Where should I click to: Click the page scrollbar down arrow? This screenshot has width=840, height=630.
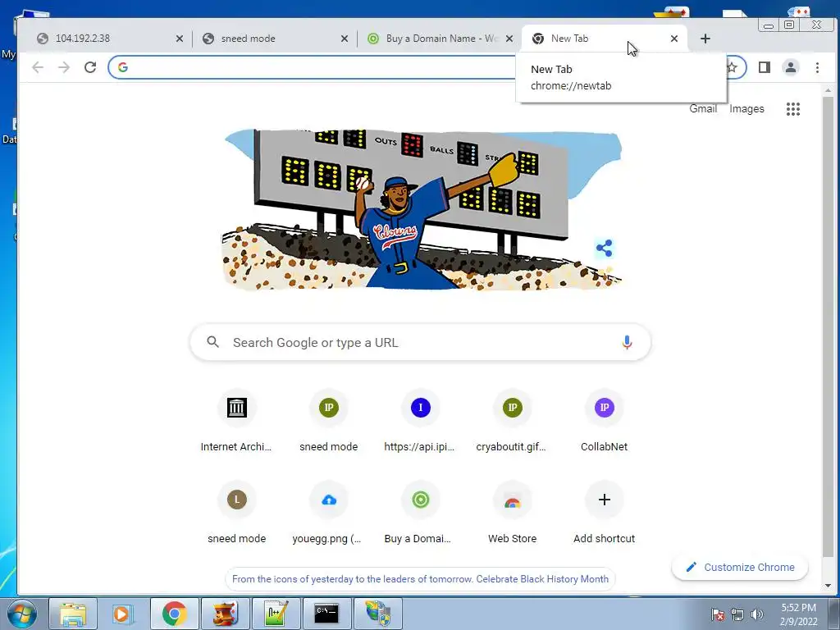coord(829,586)
